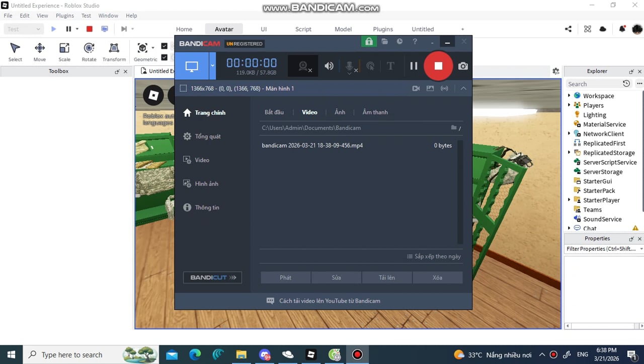Open Plugins menu in menu bar

coord(65,16)
